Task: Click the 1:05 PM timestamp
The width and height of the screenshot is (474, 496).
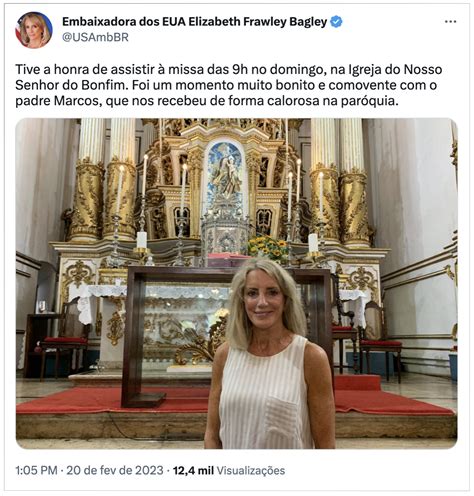Action: pyautogui.click(x=36, y=470)
